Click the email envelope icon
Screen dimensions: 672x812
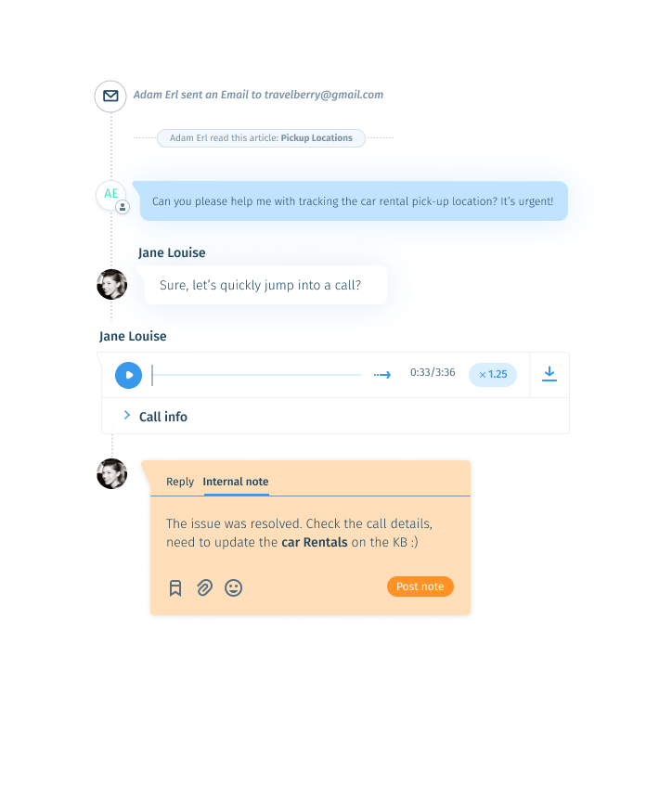click(110, 97)
